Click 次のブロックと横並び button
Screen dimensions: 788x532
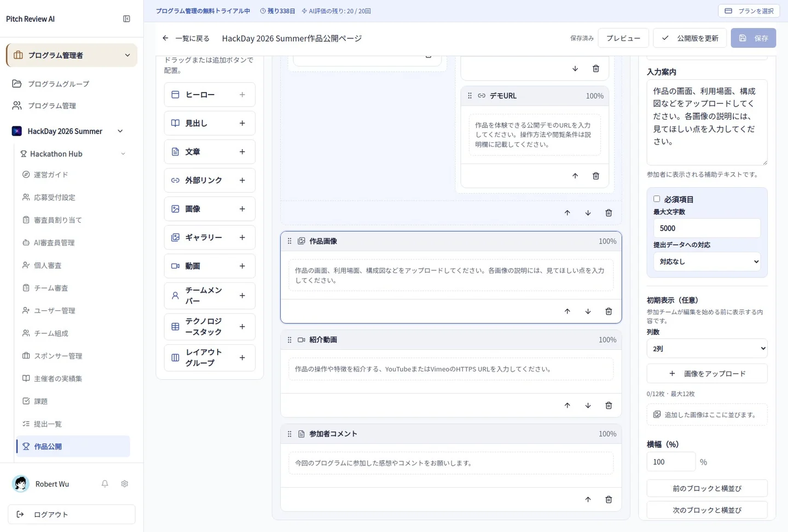coord(706,510)
